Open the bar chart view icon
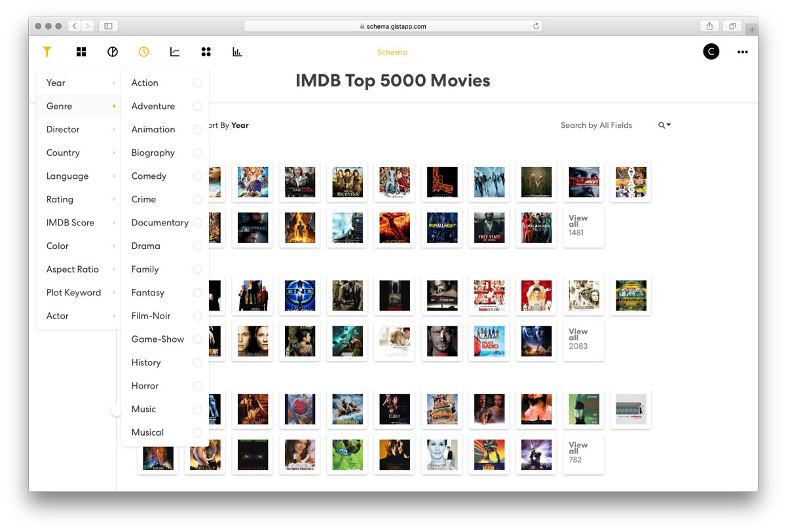Viewport: 786px width, 532px height. coord(237,52)
